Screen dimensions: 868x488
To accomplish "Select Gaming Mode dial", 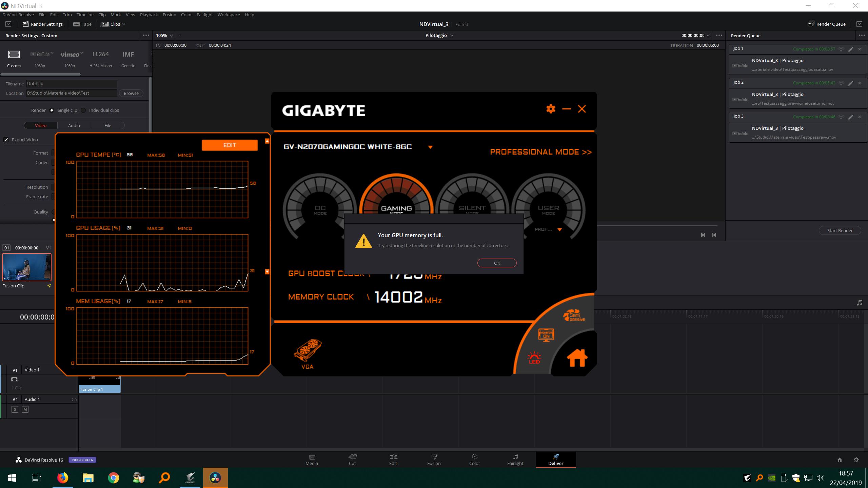I will [396, 194].
